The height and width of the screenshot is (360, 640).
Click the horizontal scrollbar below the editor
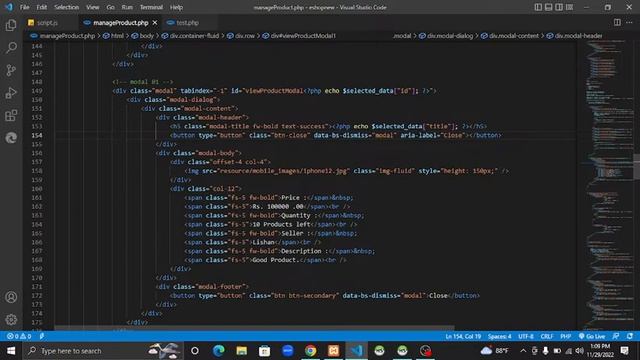pyautogui.click(x=254, y=328)
